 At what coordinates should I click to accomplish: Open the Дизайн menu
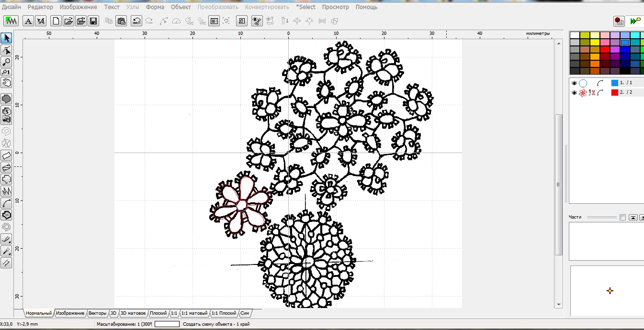[11, 7]
